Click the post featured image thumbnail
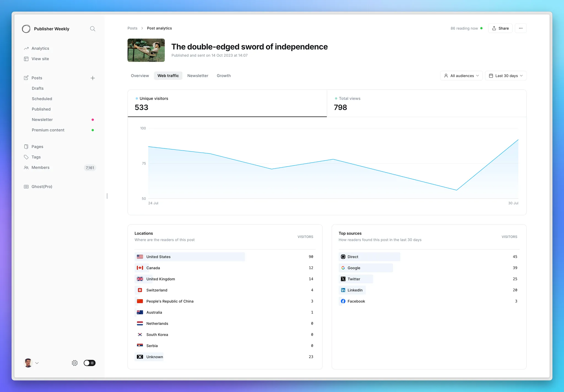The image size is (564, 392). pos(146,50)
